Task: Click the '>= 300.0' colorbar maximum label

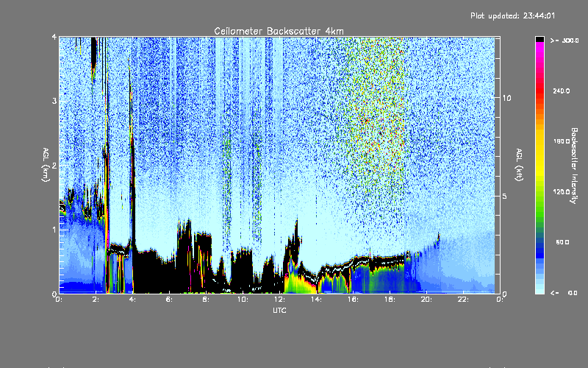Action: (564, 40)
